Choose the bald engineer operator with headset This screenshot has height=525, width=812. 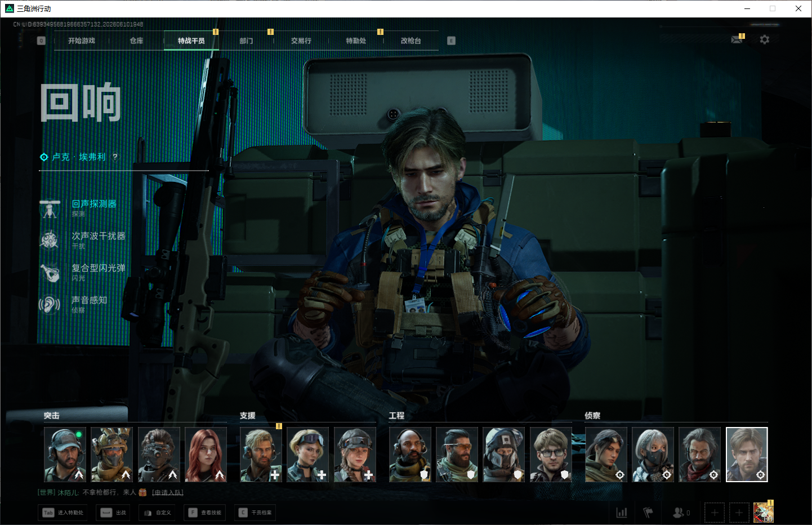coord(410,454)
